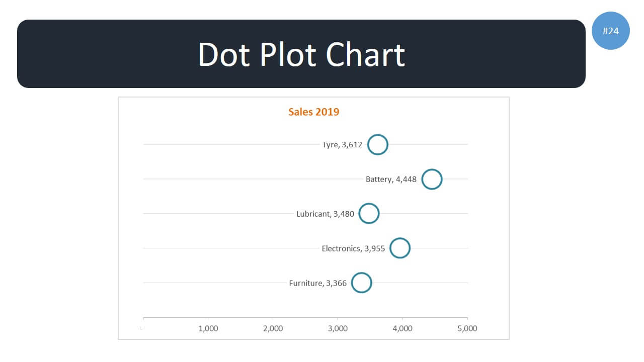
Task: Click the 3,000 axis tick label
Action: tap(338, 328)
